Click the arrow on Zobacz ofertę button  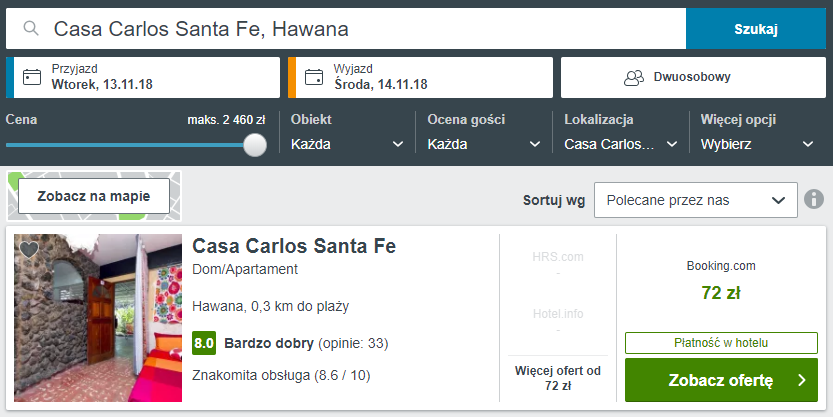(x=801, y=380)
